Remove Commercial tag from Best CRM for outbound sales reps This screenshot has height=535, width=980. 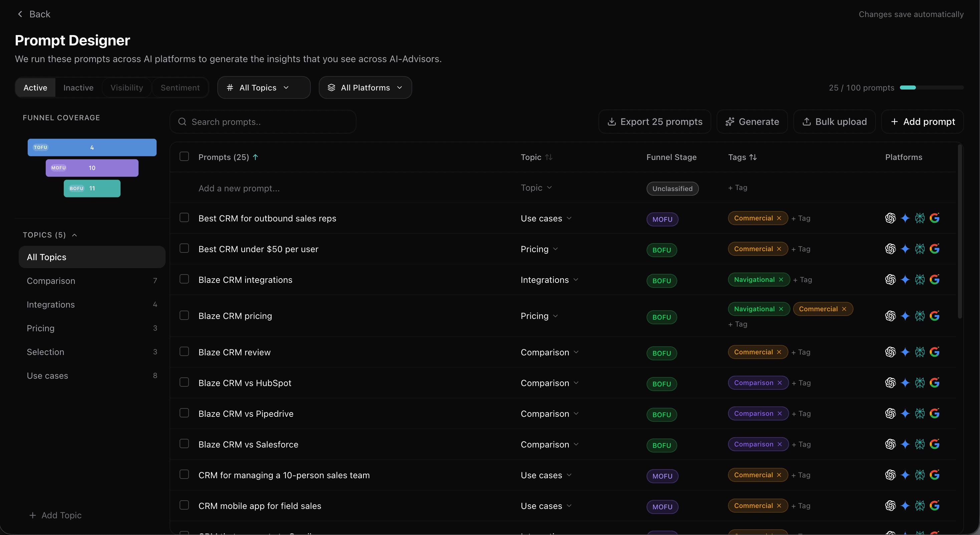point(779,218)
